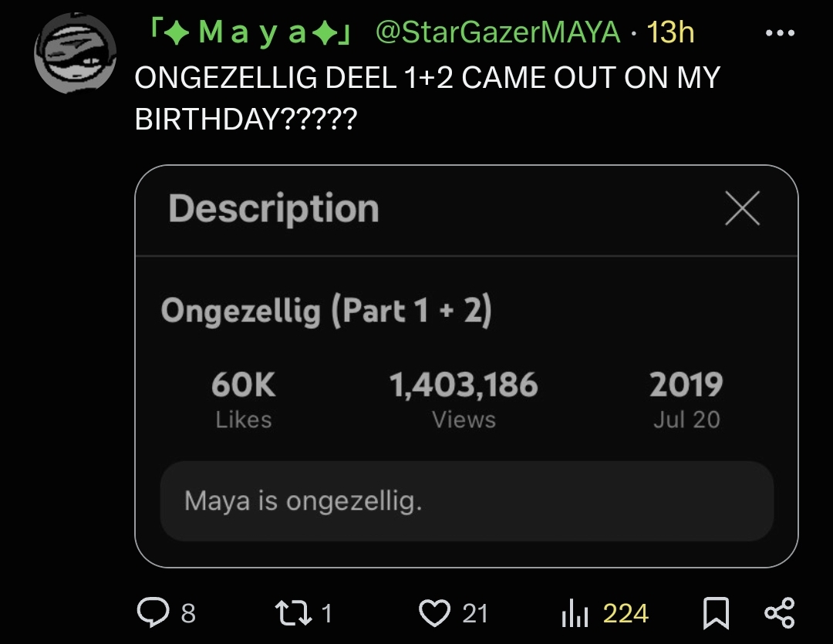The image size is (833, 644).
Task: Click the X close icon in Description
Action: 742,209
